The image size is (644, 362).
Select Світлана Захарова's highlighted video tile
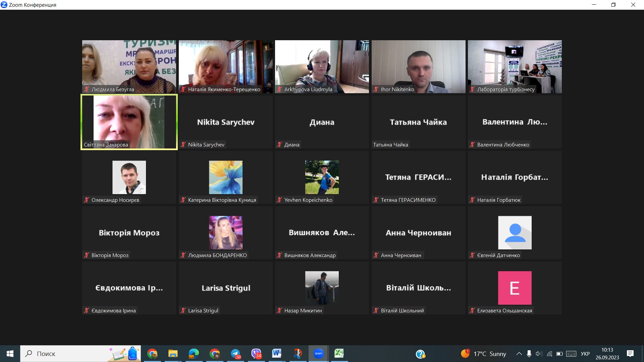[129, 122]
